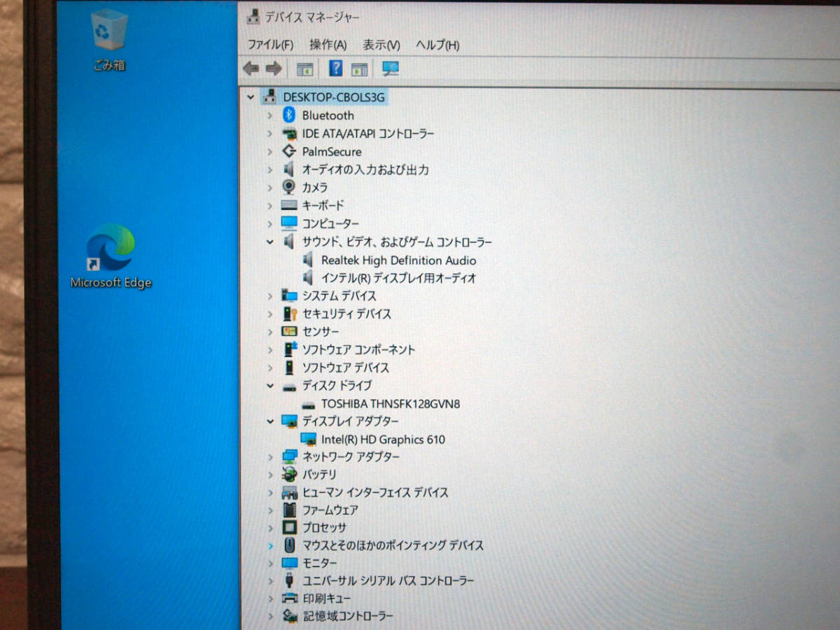Open the 操作(A) menu

click(328, 45)
